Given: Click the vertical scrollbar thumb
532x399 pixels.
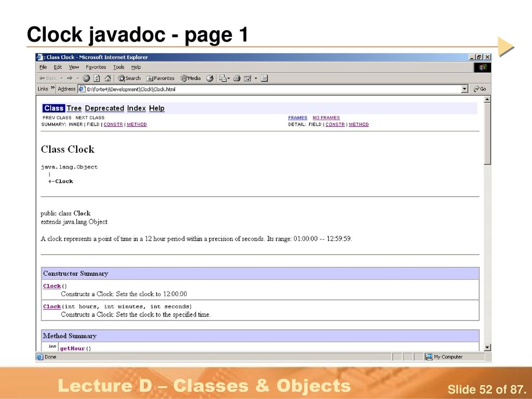Looking at the screenshot, I should click(487, 134).
